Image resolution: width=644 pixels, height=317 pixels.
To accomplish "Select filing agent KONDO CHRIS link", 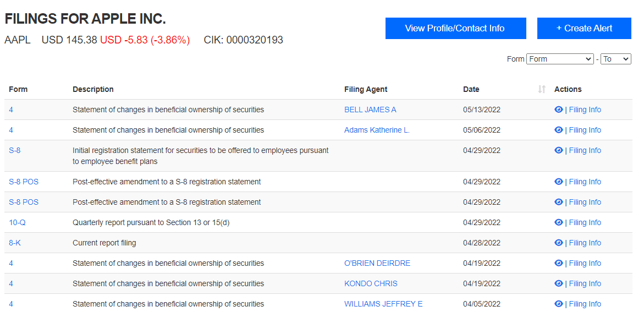I will [x=371, y=283].
